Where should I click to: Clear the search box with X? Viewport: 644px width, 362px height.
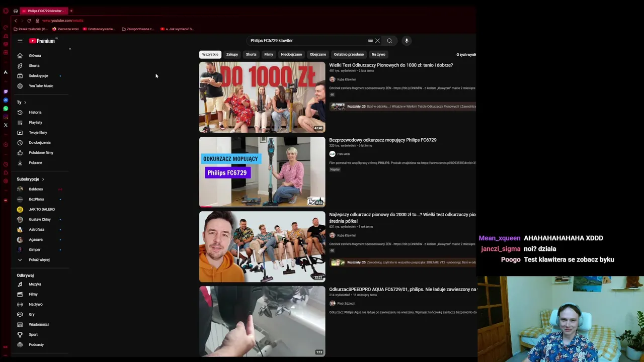coord(377,41)
